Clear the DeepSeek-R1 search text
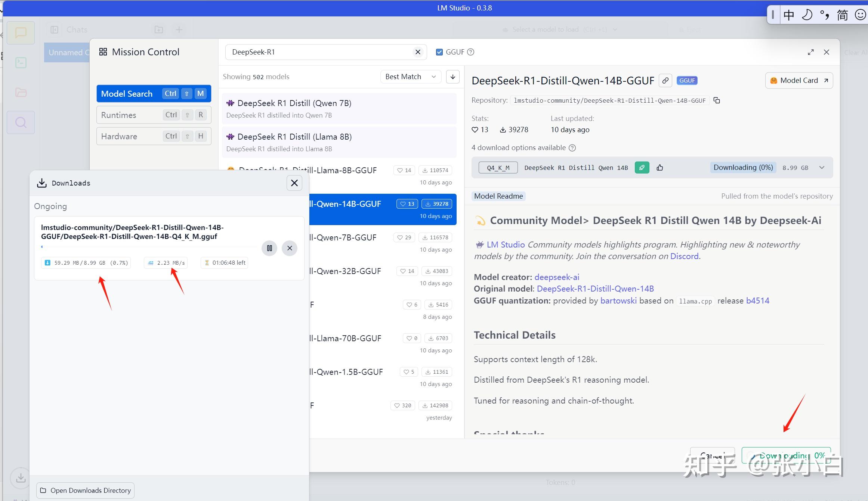868x501 pixels. click(418, 52)
